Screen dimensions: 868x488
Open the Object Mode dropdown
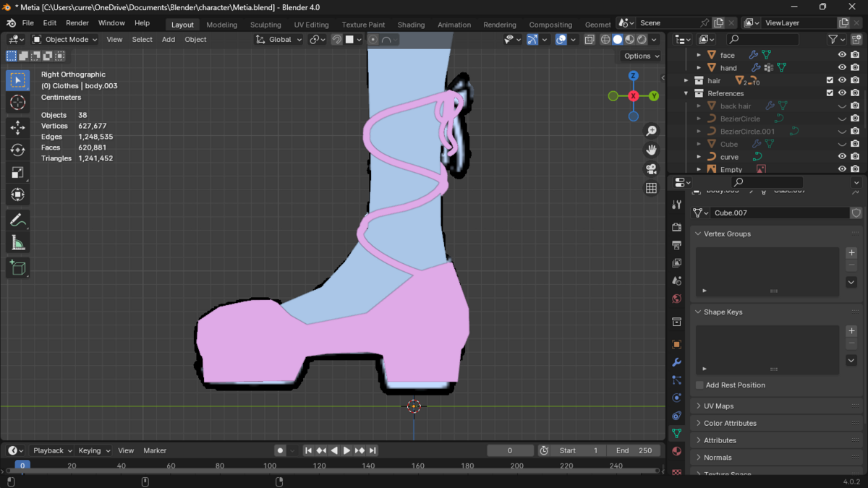click(x=65, y=40)
